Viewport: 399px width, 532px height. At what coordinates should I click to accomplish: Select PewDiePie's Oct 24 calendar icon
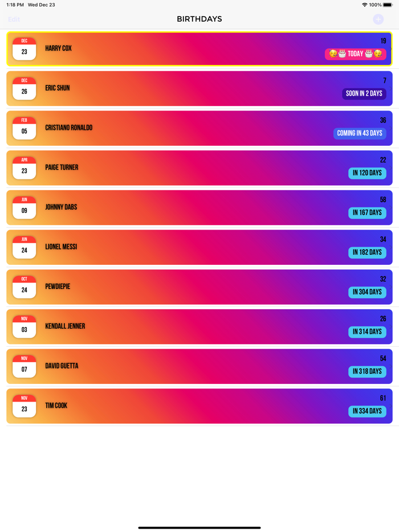pyautogui.click(x=25, y=287)
